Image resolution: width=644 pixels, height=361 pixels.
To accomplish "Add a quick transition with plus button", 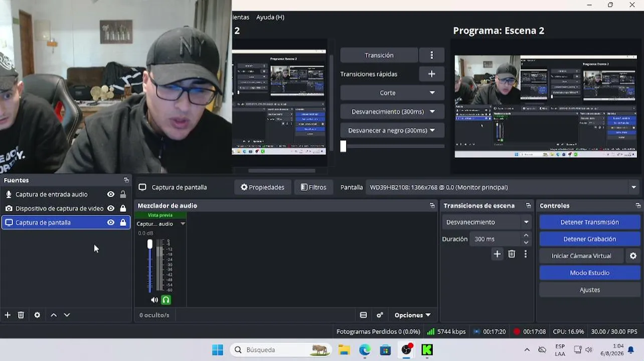I will (431, 74).
